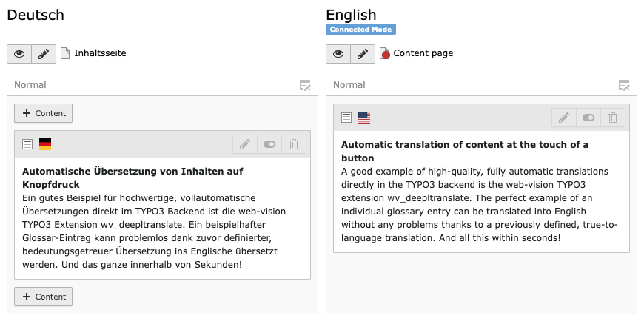The image size is (644, 321).
Task: Open the English content element type icon
Action: pyautogui.click(x=346, y=118)
